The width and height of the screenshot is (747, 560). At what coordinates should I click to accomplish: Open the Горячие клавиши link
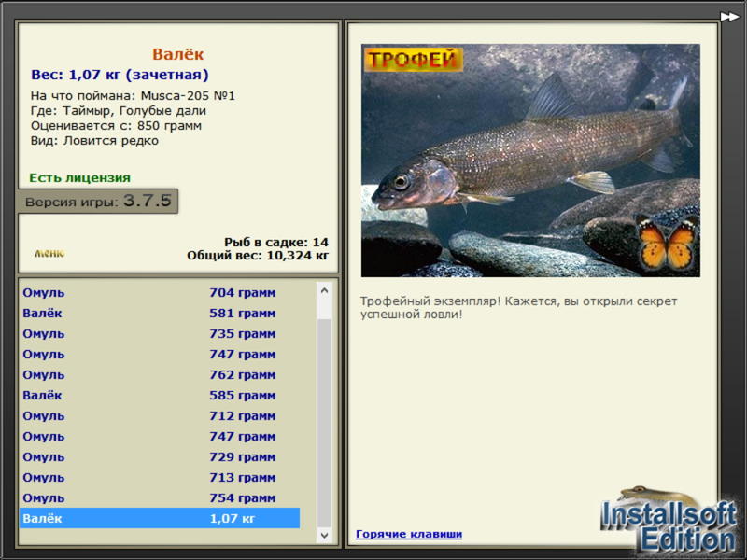pos(409,534)
